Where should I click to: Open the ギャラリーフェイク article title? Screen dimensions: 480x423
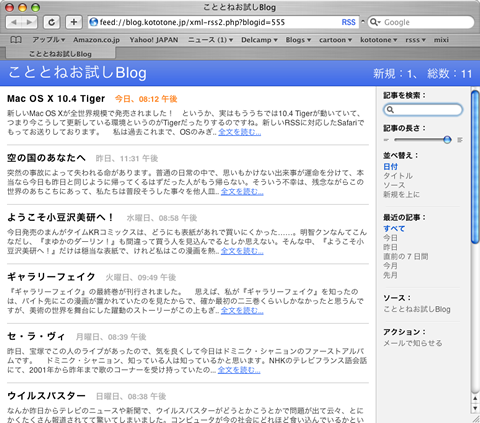51,277
